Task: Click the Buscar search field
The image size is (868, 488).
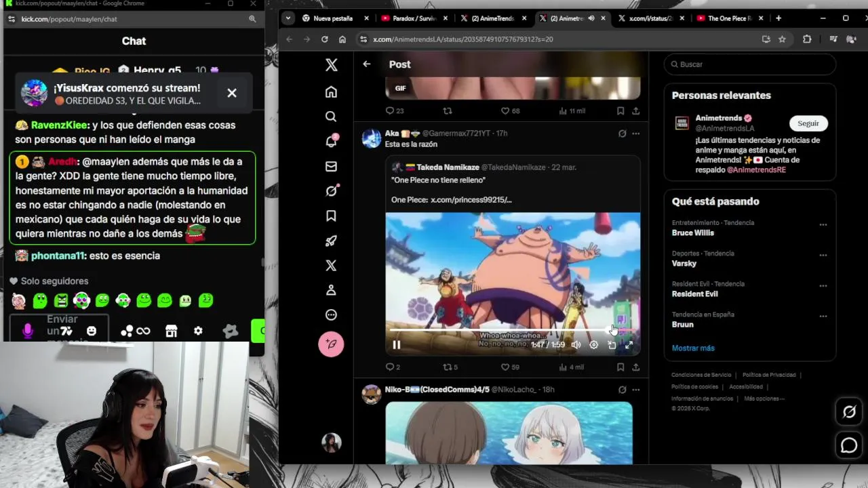Action: tap(750, 64)
